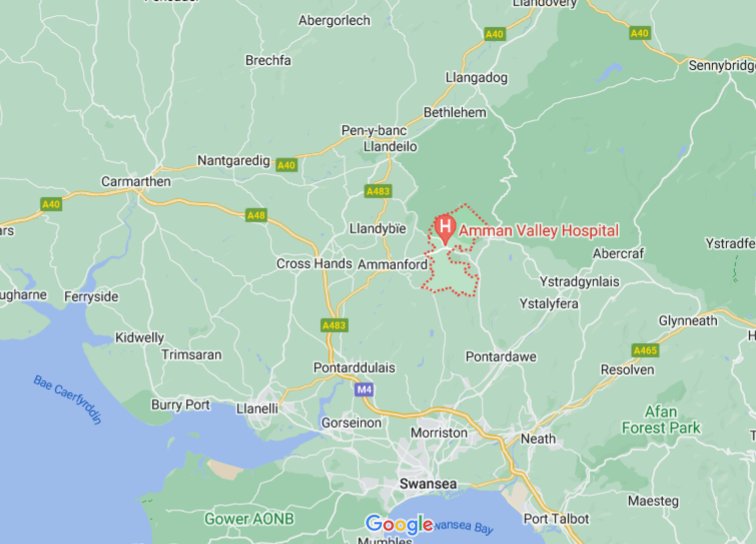Open the Amman Valley Hospital label
This screenshot has height=544, width=756.
[x=539, y=231]
